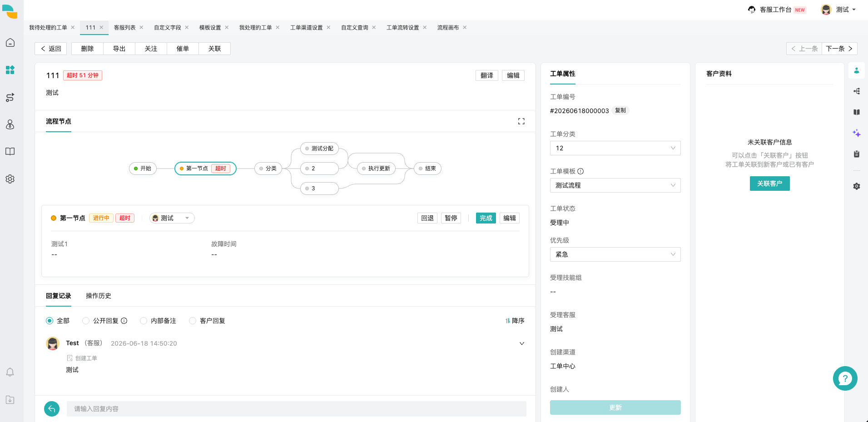The image size is (868, 422).
Task: Select the 内部备注 radio option
Action: (144, 321)
